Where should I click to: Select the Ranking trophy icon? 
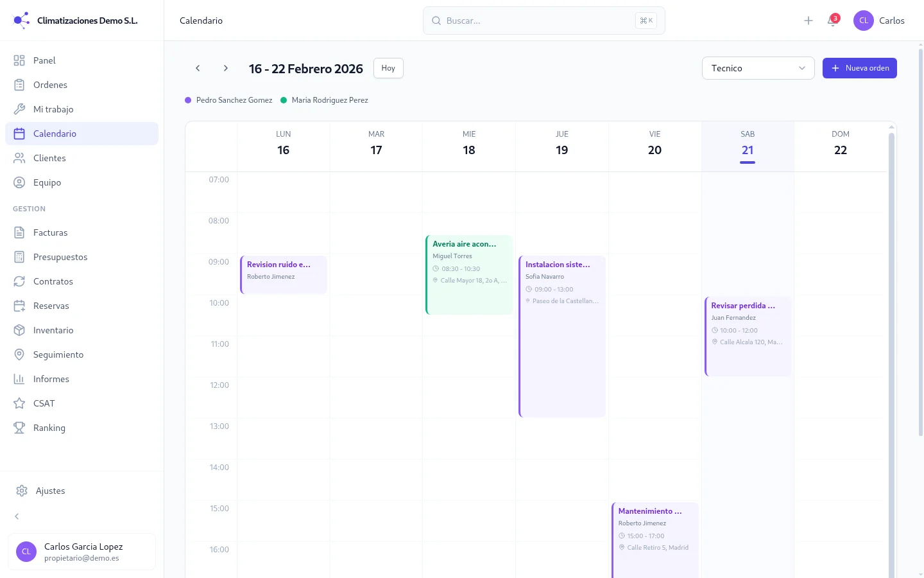(21, 427)
